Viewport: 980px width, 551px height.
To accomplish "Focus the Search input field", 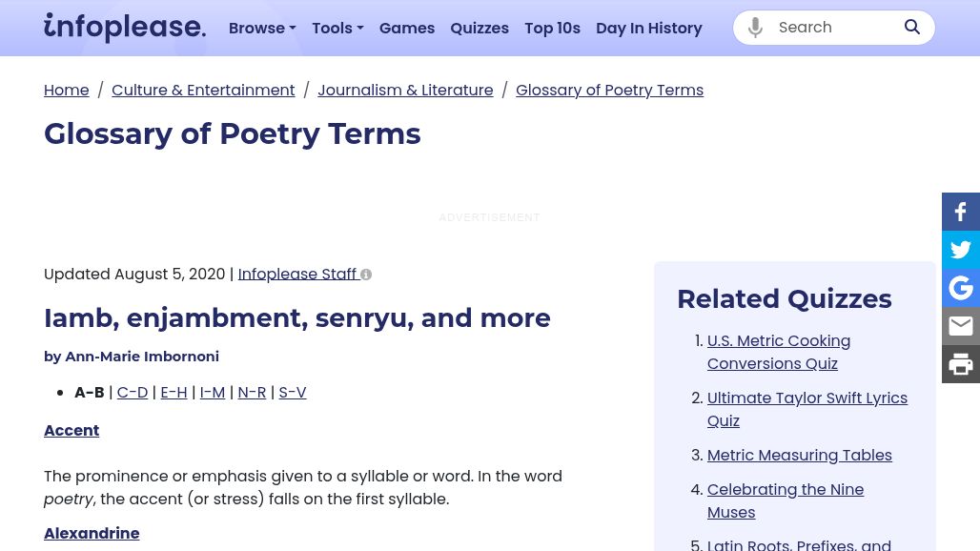I will click(834, 28).
